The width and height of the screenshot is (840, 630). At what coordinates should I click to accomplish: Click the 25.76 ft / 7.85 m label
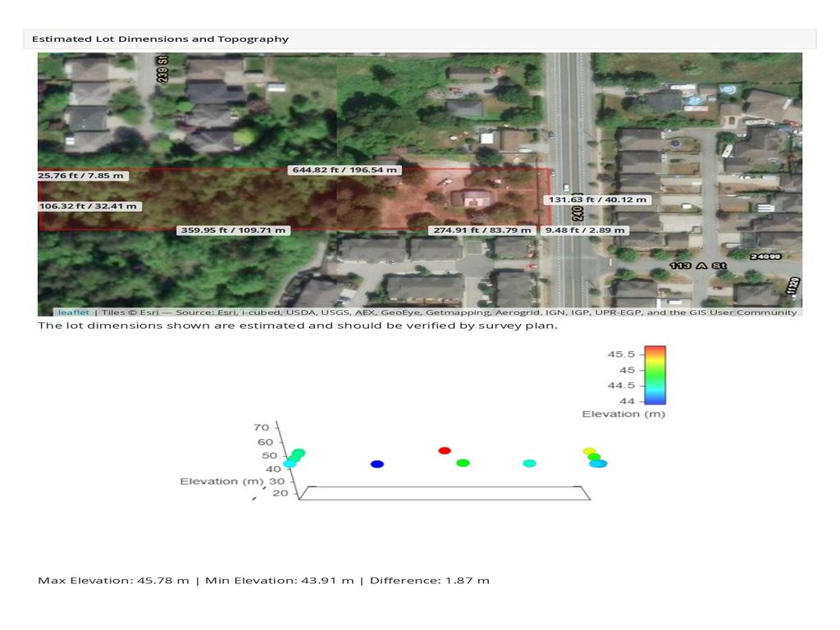coord(83,176)
